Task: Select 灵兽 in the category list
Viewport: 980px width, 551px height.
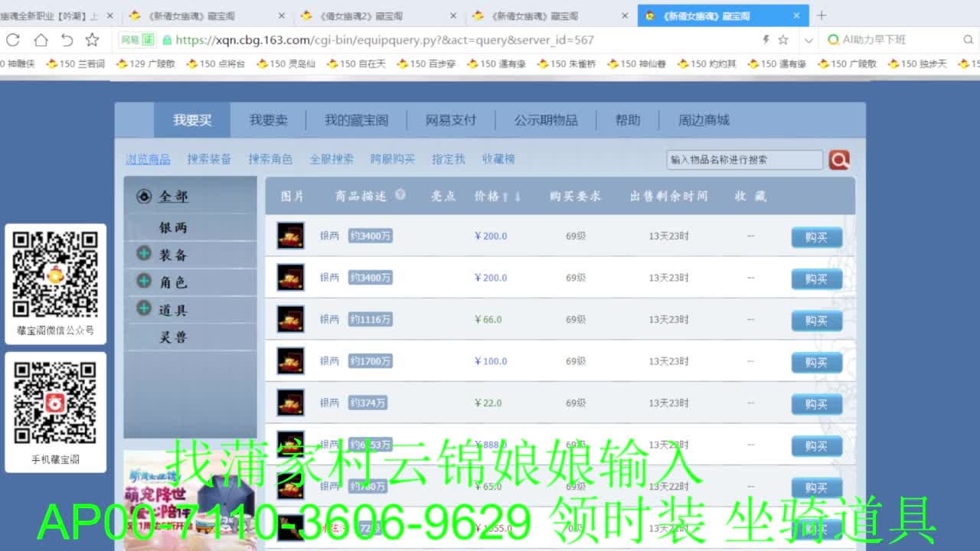Action: [x=173, y=337]
